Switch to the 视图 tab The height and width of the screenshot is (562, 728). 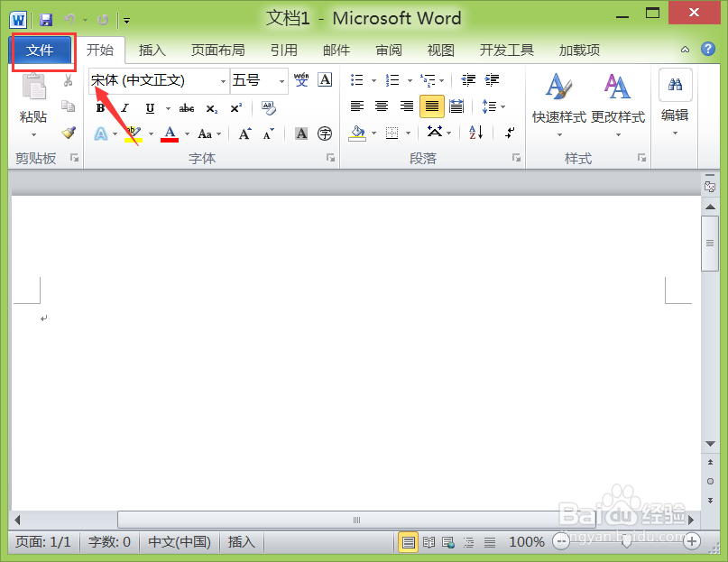pyautogui.click(x=440, y=50)
